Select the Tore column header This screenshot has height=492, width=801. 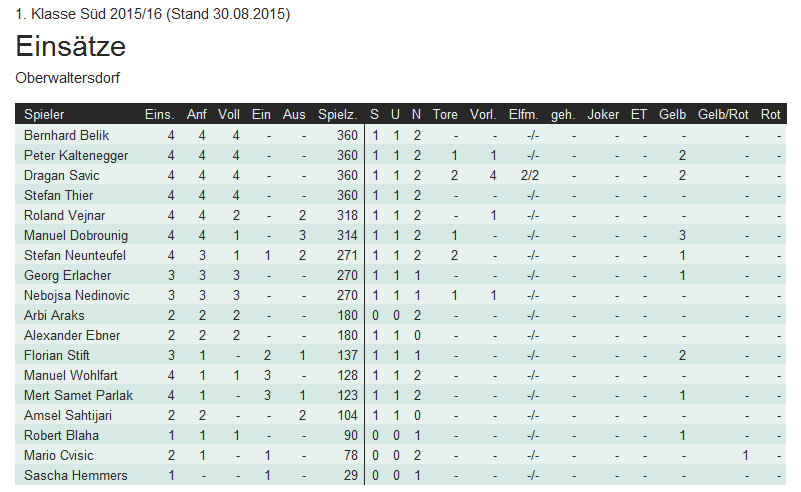click(x=445, y=114)
